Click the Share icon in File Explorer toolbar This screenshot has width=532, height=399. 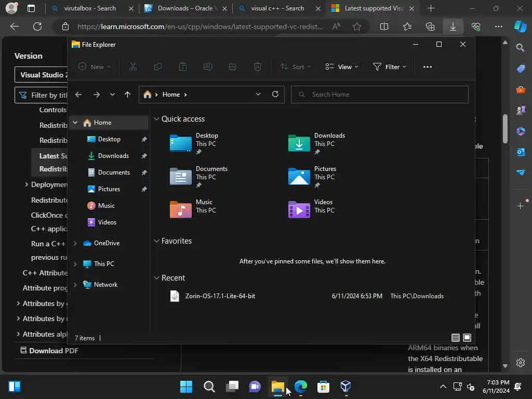(x=233, y=67)
